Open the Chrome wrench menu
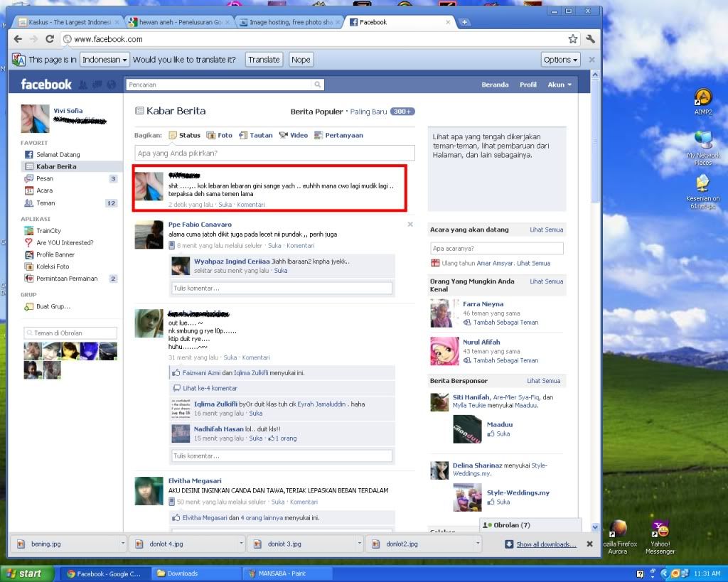Screen dimensions: 728x582 [x=591, y=39]
